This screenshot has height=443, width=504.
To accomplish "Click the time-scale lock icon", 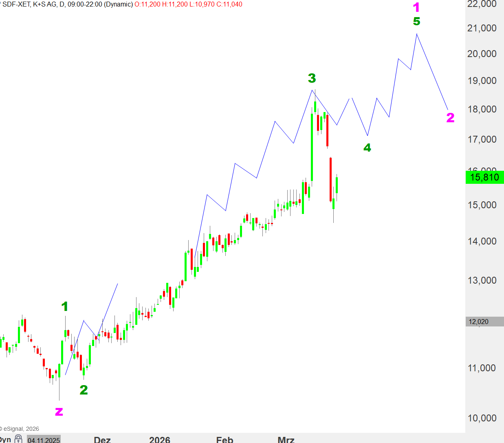I will tap(18, 439).
